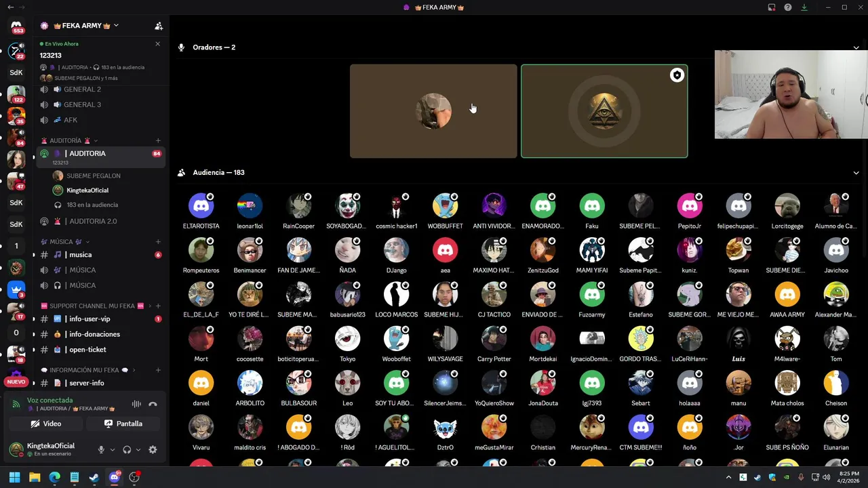The width and height of the screenshot is (868, 488).
Task: Open microphone input options chevron
Action: 113,449
